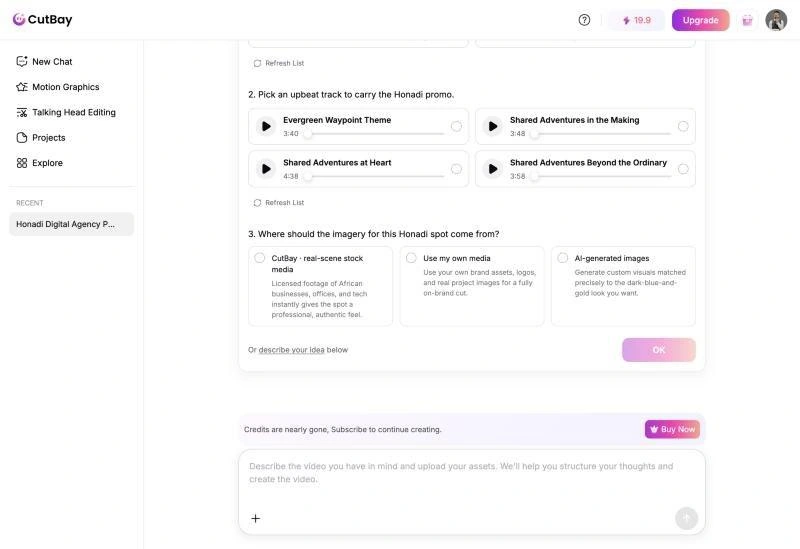The width and height of the screenshot is (800, 549).
Task: Click refresh icon below the music tracks
Action: pos(257,203)
